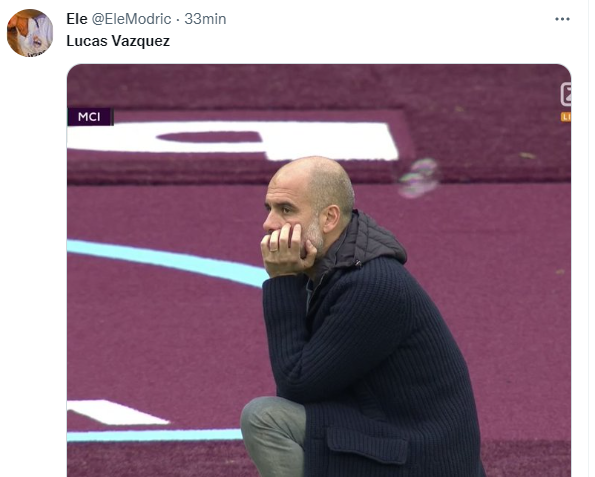The height and width of the screenshot is (477, 595).
Task: Open the @EleModric handle link
Action: point(131,19)
